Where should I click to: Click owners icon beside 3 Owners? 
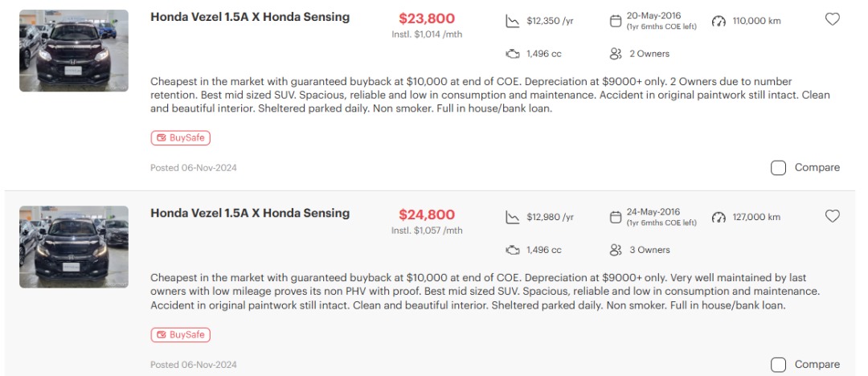[616, 251]
